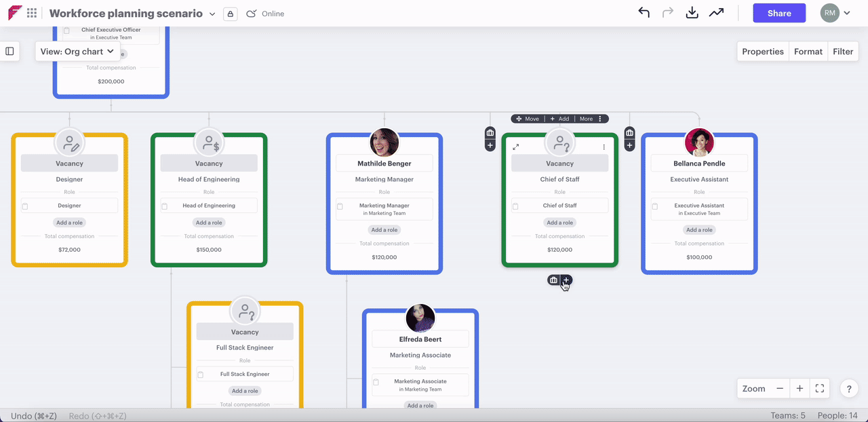The height and width of the screenshot is (422, 868).
Task: Open the RM user account menu
Action: pos(835,13)
